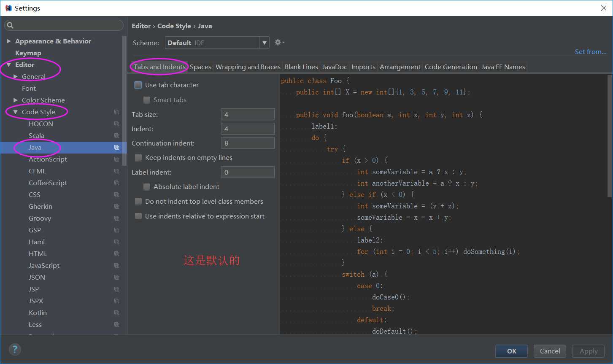Select Groovy code style entry
This screenshot has width=613, height=364.
point(40,218)
